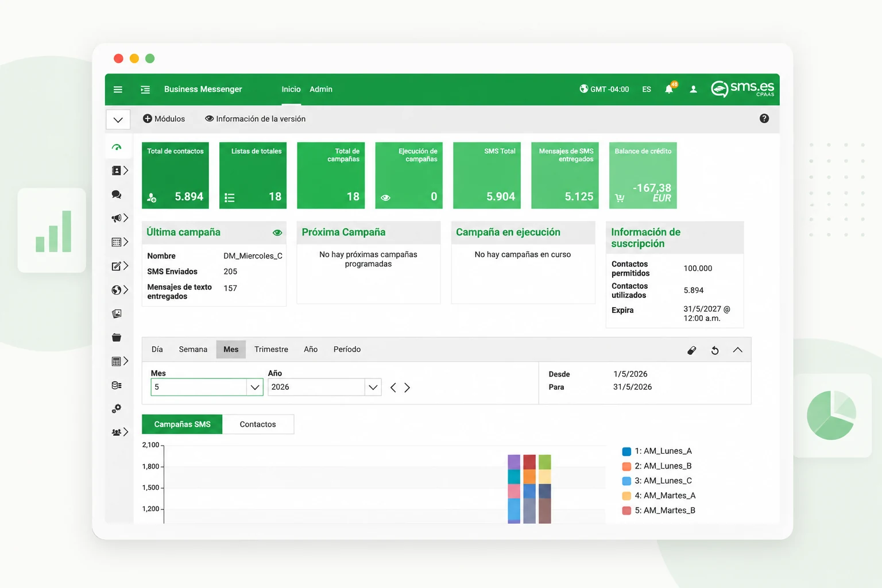882x588 pixels.
Task: Switch to the Contactos tab
Action: [258, 424]
